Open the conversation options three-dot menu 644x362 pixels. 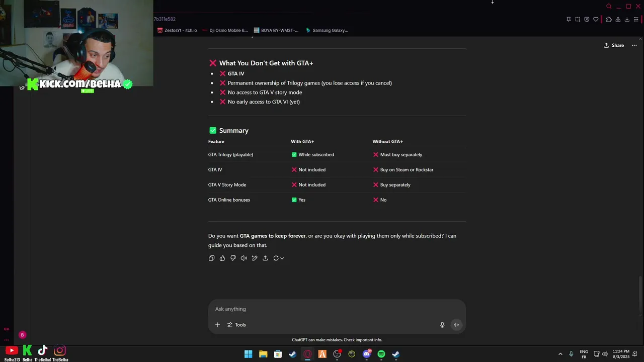[634, 45]
